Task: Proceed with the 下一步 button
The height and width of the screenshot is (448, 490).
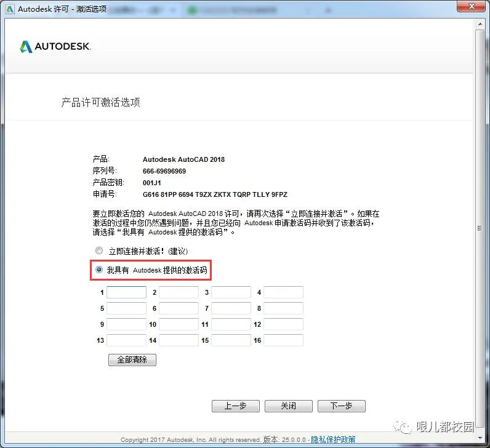Action: click(342, 406)
